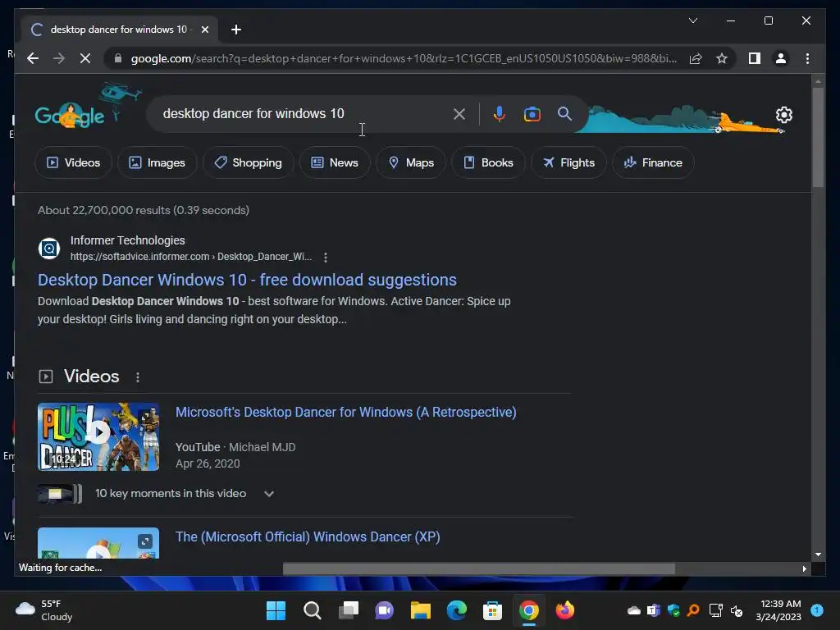This screenshot has width=840, height=630.
Task: Open the tab search chevron
Action: click(692, 21)
